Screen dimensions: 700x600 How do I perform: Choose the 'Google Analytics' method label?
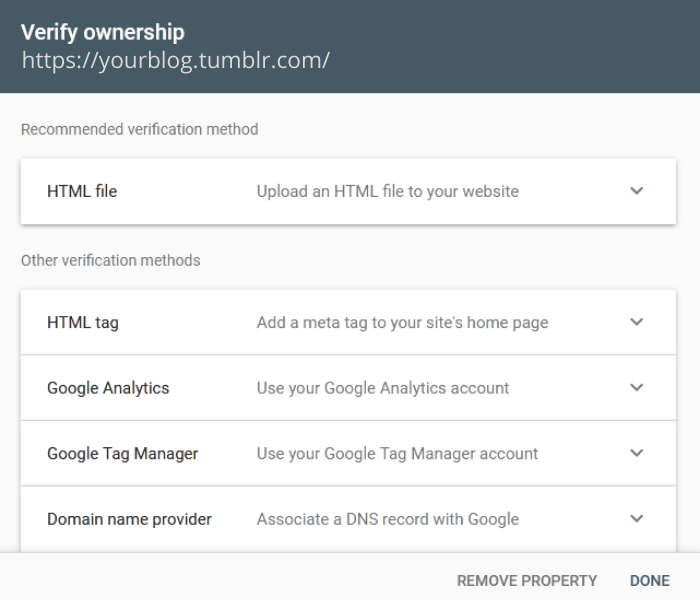[108, 388]
